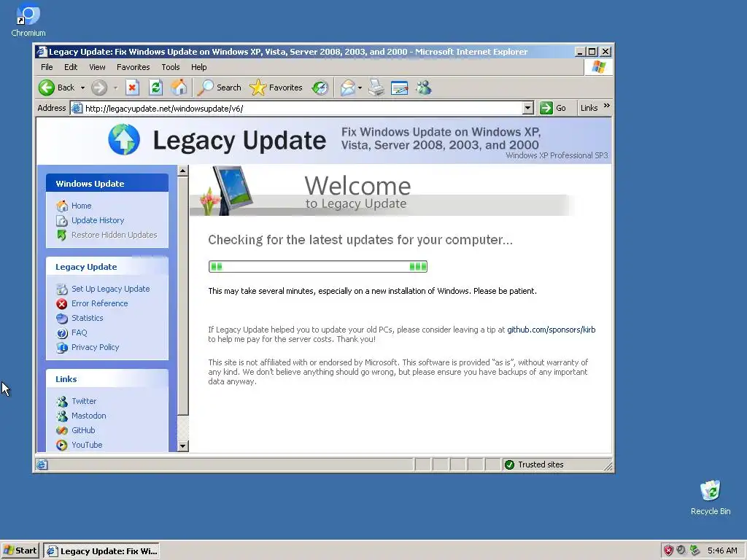
Task: Click the Start button
Action: coord(20,551)
